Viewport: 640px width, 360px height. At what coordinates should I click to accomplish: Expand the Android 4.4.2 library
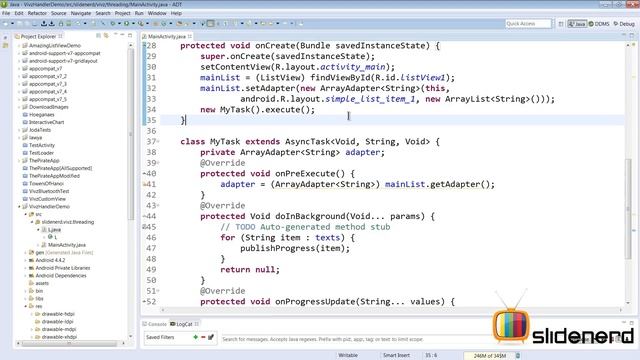tap(26, 260)
